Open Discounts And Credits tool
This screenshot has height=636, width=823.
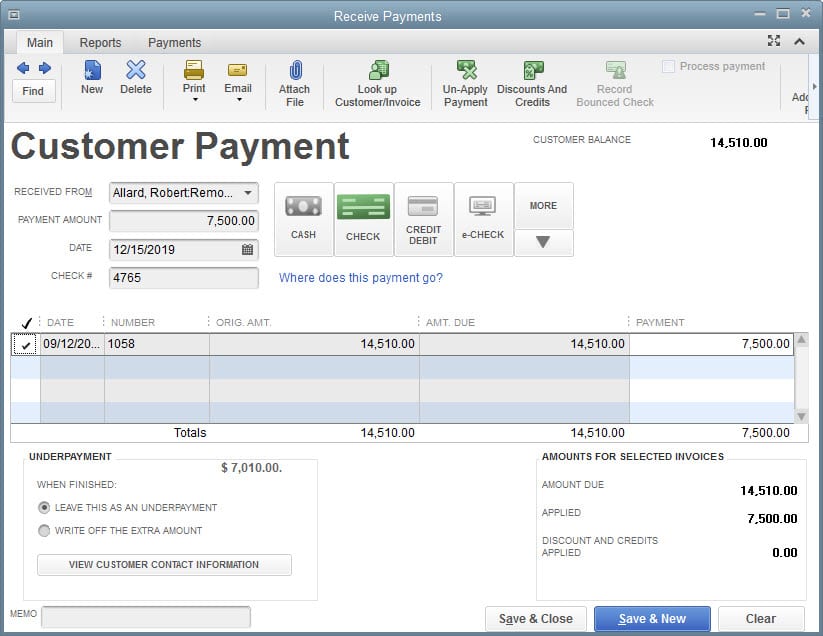coord(532,72)
